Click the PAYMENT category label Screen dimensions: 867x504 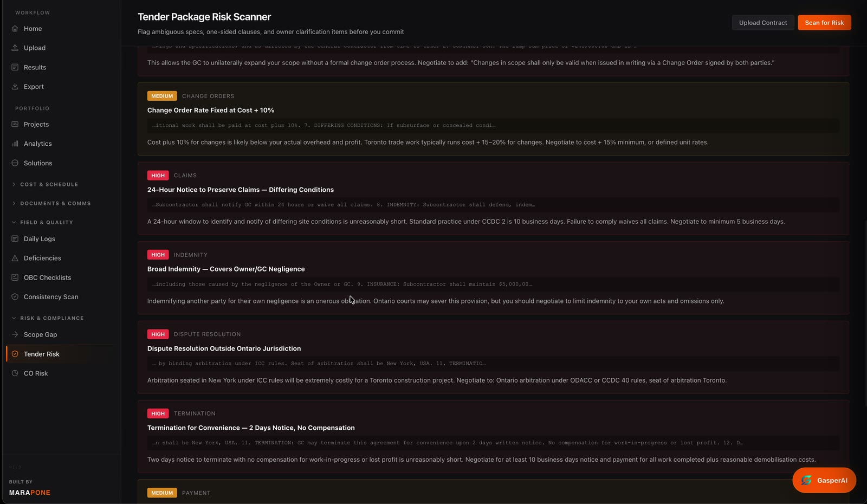tap(196, 493)
